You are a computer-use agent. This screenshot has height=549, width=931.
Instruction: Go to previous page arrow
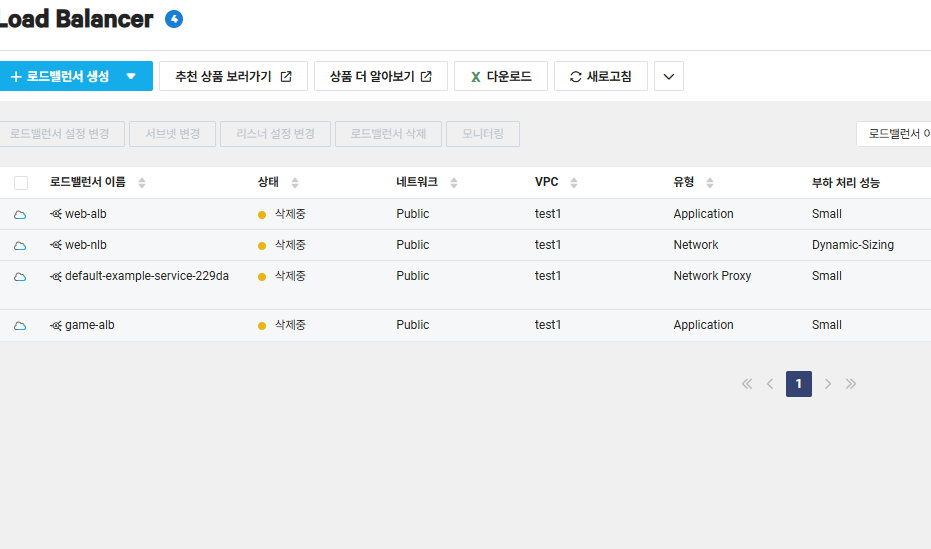click(x=770, y=384)
